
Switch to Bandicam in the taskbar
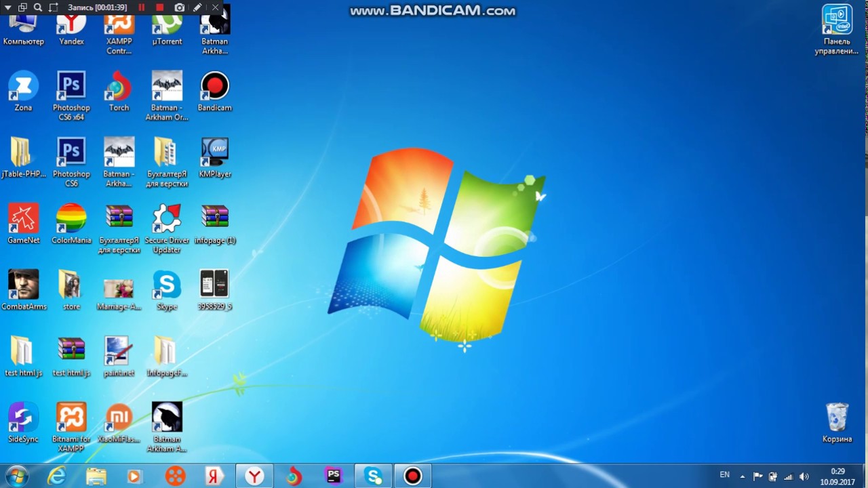(412, 476)
